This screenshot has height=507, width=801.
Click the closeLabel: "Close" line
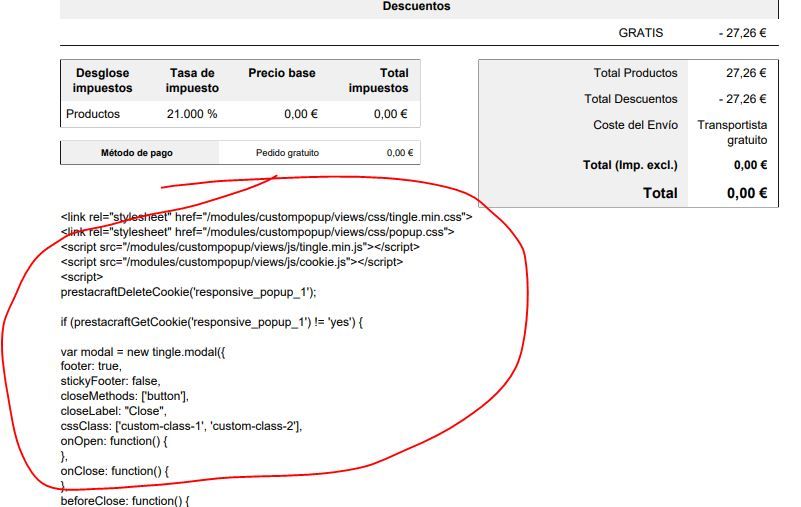pyautogui.click(x=113, y=411)
